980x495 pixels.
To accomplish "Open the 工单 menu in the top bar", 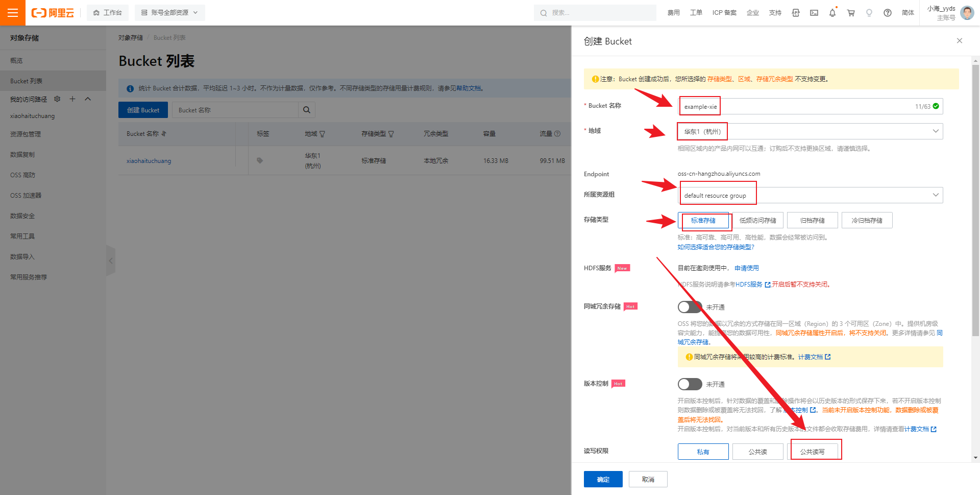I will tap(696, 13).
